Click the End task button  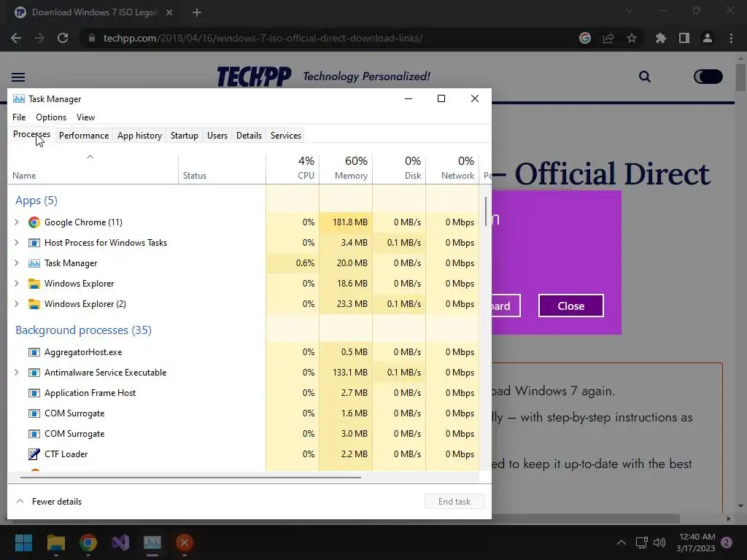(x=454, y=502)
